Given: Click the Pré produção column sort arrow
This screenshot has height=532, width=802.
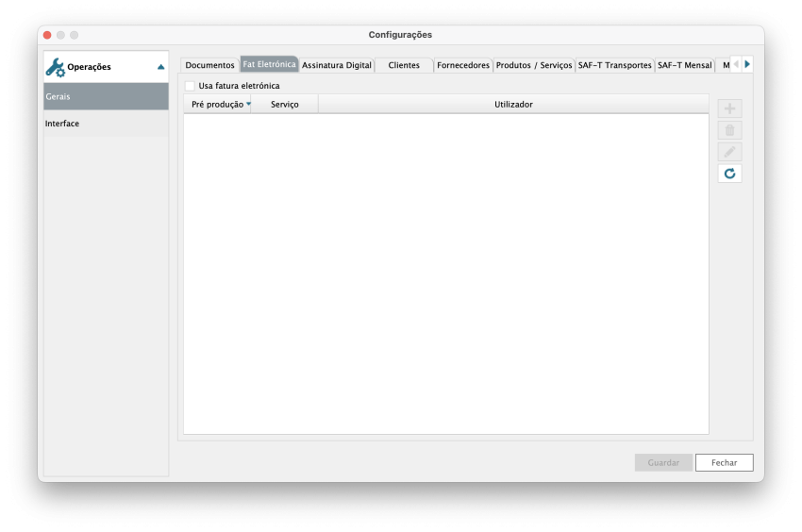Looking at the screenshot, I should pos(249,104).
